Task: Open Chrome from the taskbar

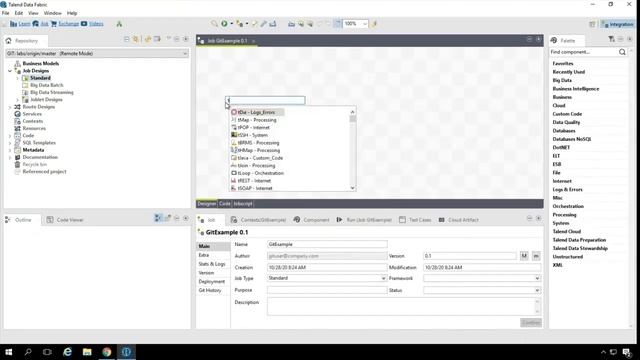Action: coord(107,352)
